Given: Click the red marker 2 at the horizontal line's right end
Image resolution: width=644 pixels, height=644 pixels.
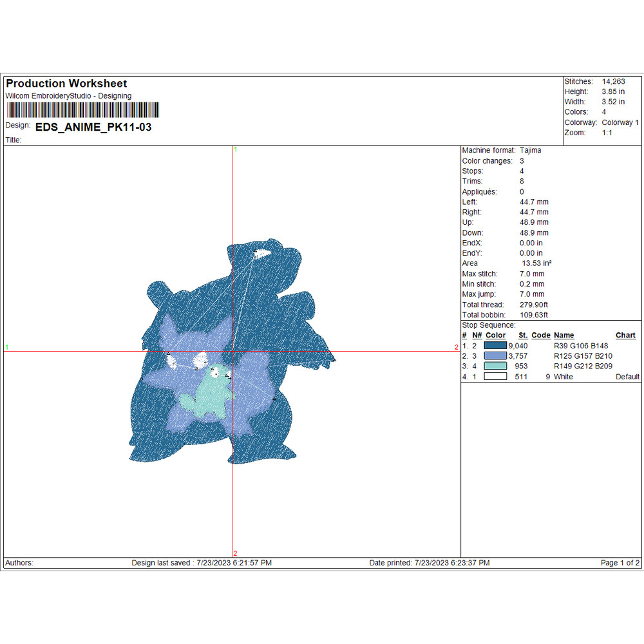Looking at the screenshot, I should [457, 347].
